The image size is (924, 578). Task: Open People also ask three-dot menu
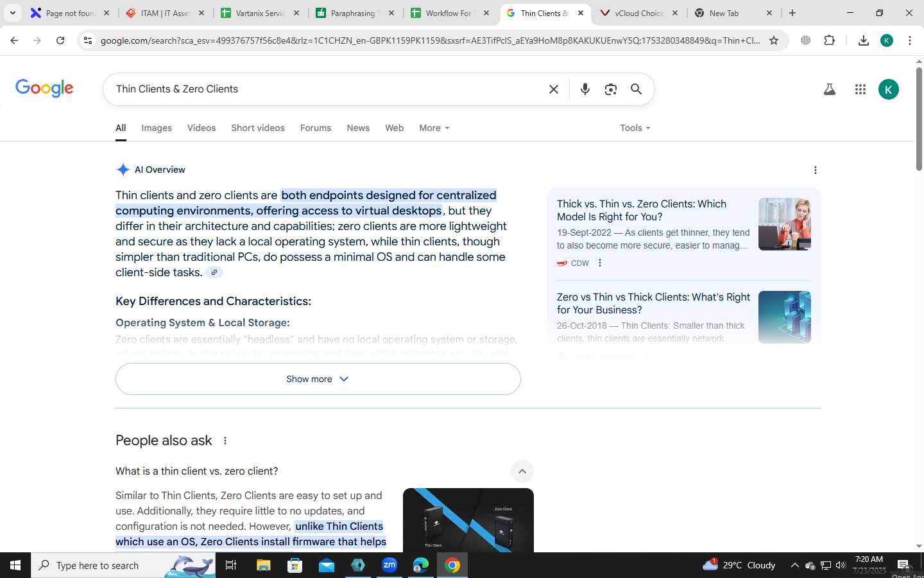tap(225, 441)
